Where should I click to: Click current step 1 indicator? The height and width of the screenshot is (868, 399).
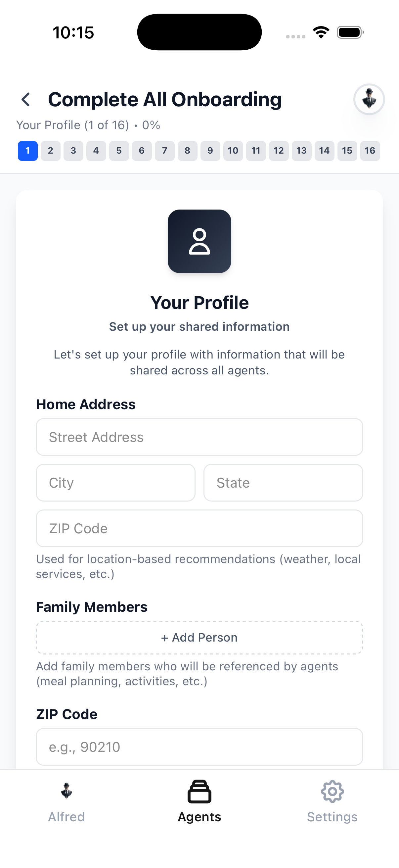[x=27, y=151]
